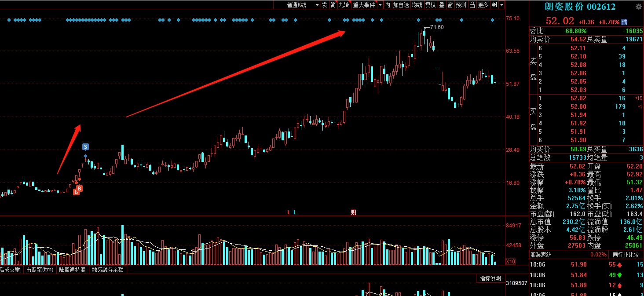Click the 委比 -68.80% value
The image size is (644, 296).
(x=575, y=31)
